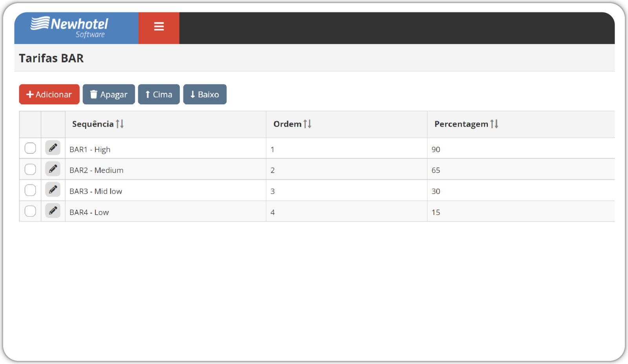The width and height of the screenshot is (628, 364).
Task: Move row up with Cima button
Action: (159, 94)
